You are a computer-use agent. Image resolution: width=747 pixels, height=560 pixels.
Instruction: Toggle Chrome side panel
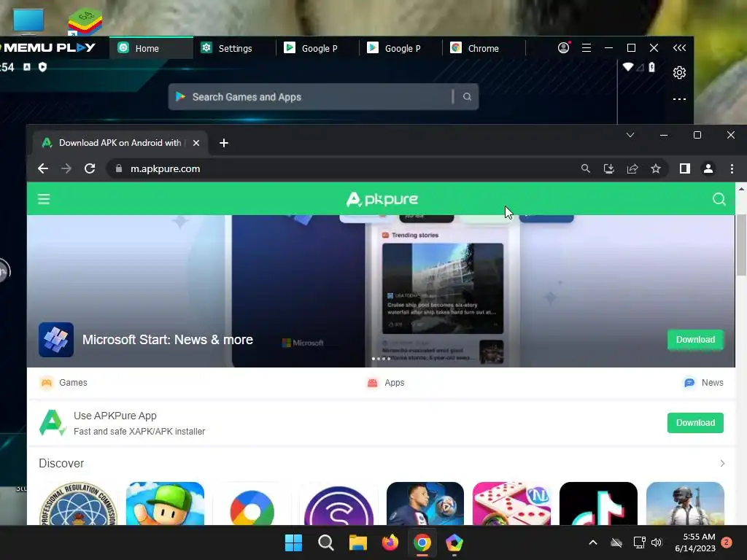click(x=684, y=168)
